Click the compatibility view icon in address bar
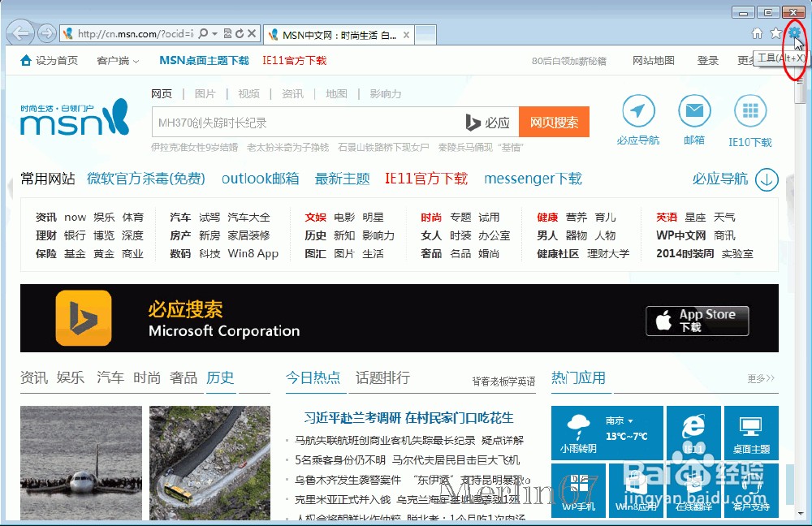Screen dimensions: 812x526 (227, 33)
